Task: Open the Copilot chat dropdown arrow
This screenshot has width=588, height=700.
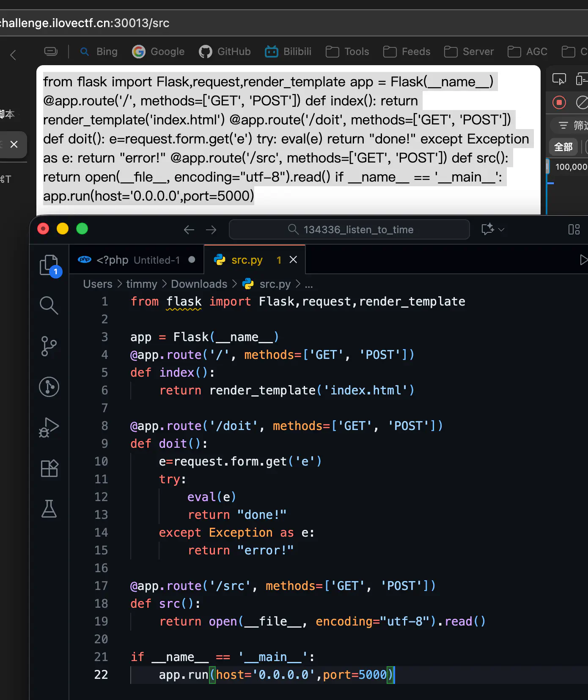Action: pyautogui.click(x=501, y=229)
